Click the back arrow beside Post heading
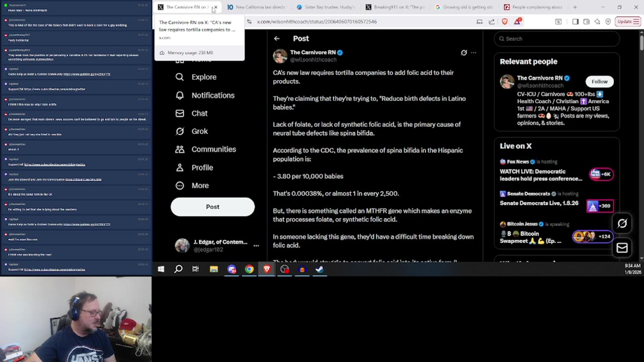The width and height of the screenshot is (644, 362). point(277,39)
